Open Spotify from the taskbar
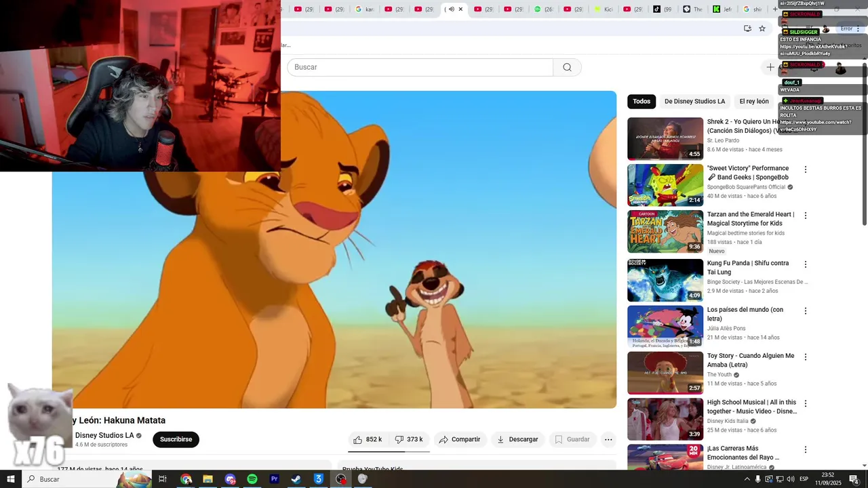 pyautogui.click(x=252, y=479)
